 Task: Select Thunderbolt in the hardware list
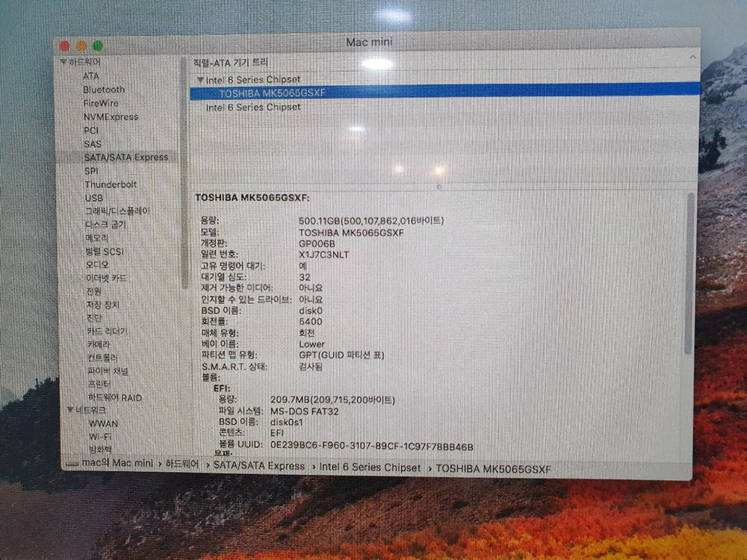pos(110,184)
